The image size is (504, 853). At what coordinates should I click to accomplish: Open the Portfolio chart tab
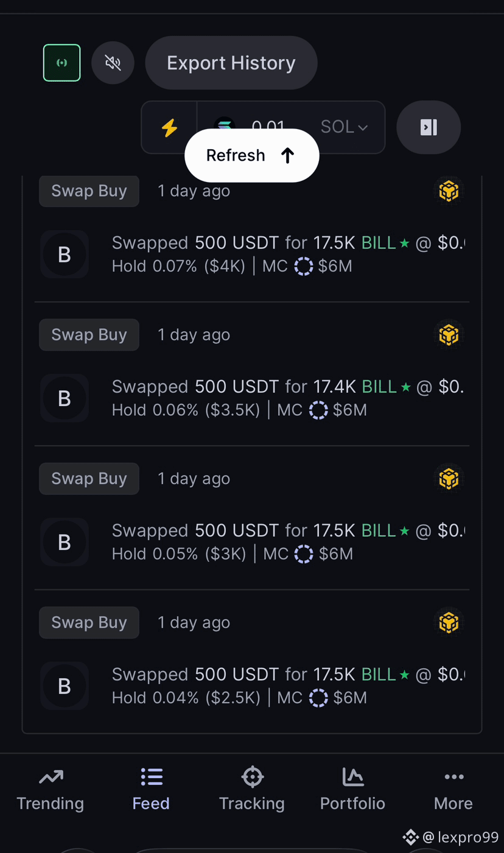click(x=353, y=790)
